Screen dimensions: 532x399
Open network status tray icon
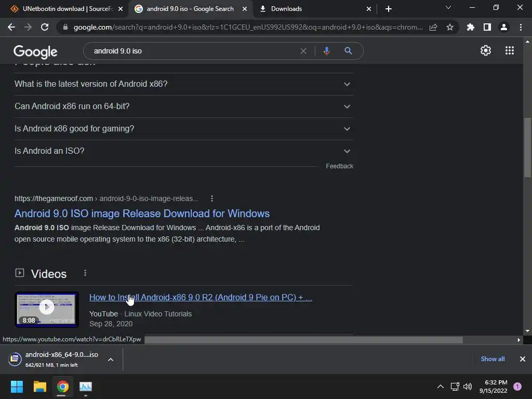(455, 387)
